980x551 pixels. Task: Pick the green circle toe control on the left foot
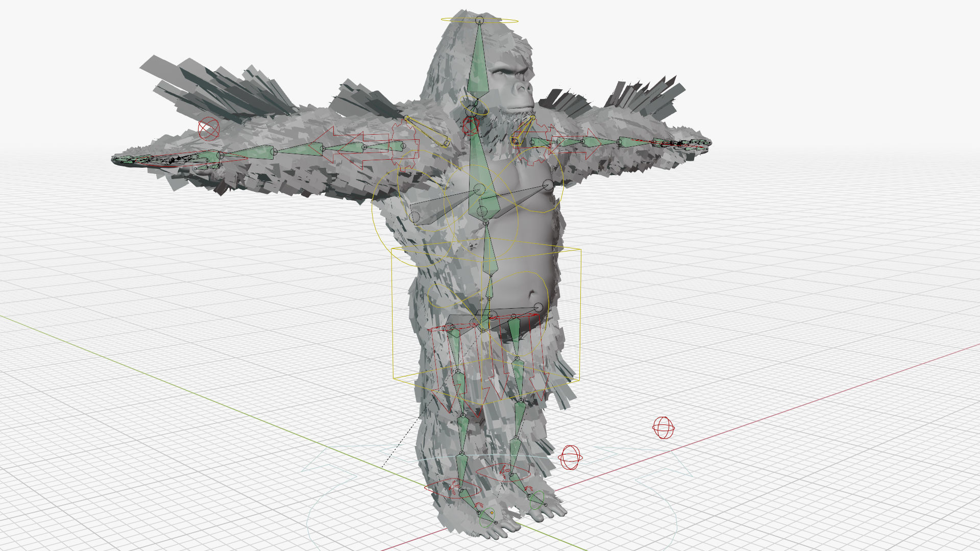pyautogui.click(x=536, y=500)
